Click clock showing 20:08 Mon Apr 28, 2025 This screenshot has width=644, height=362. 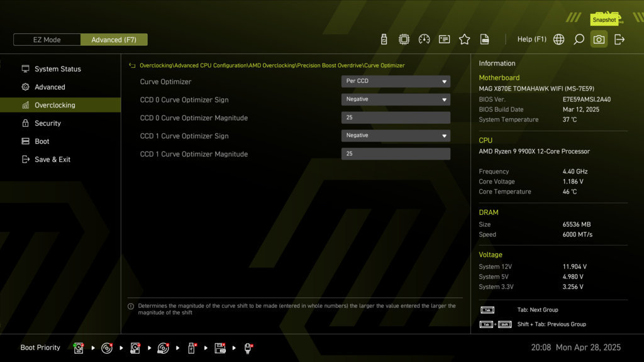pyautogui.click(x=576, y=348)
